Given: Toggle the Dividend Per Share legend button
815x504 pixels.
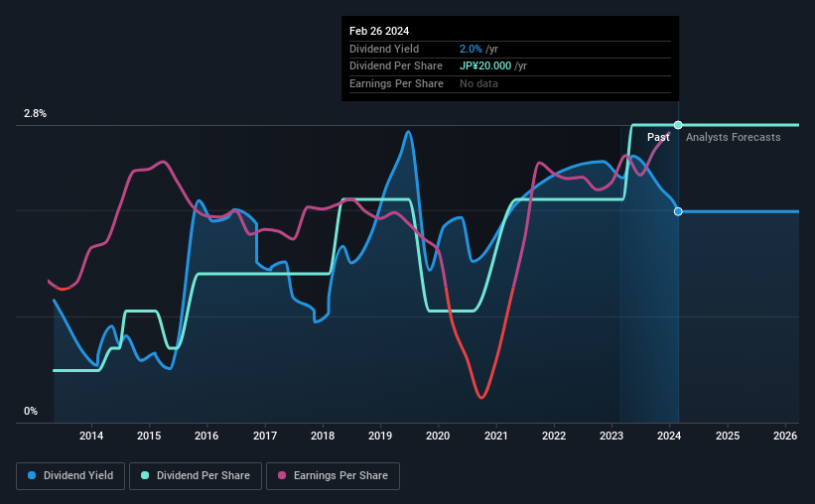Looking at the screenshot, I should [196, 476].
